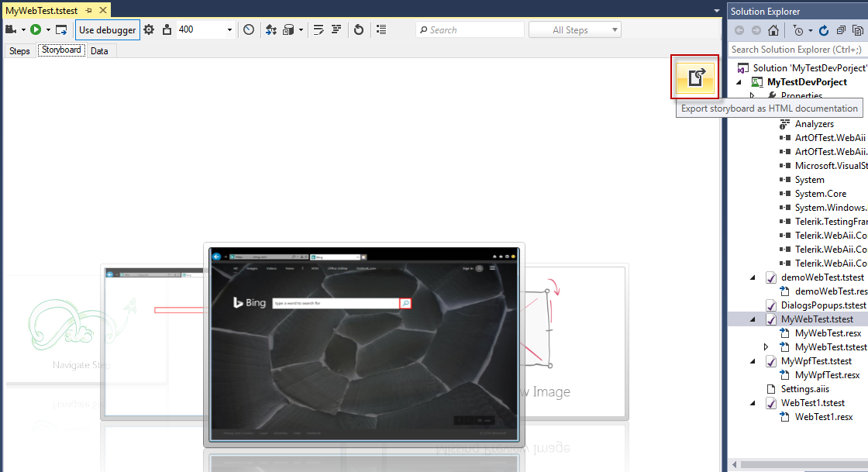Collapse the MyWpfTest.tstest tree node
The height and width of the screenshot is (472, 868).
(753, 360)
